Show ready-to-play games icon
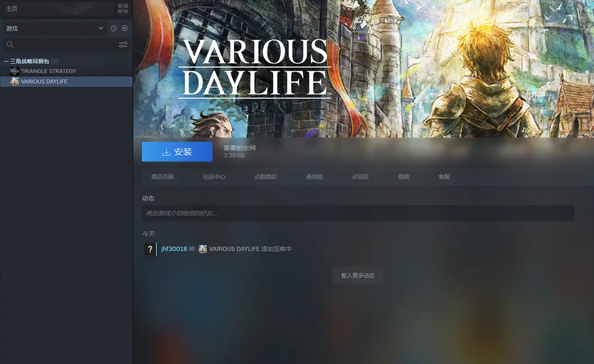594x364 pixels. [125, 28]
